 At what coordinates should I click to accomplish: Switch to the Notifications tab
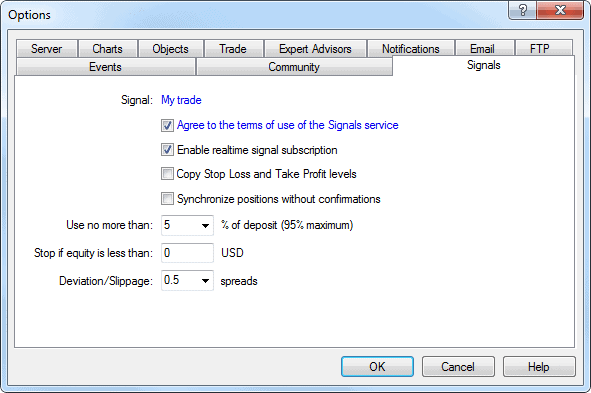pyautogui.click(x=411, y=49)
